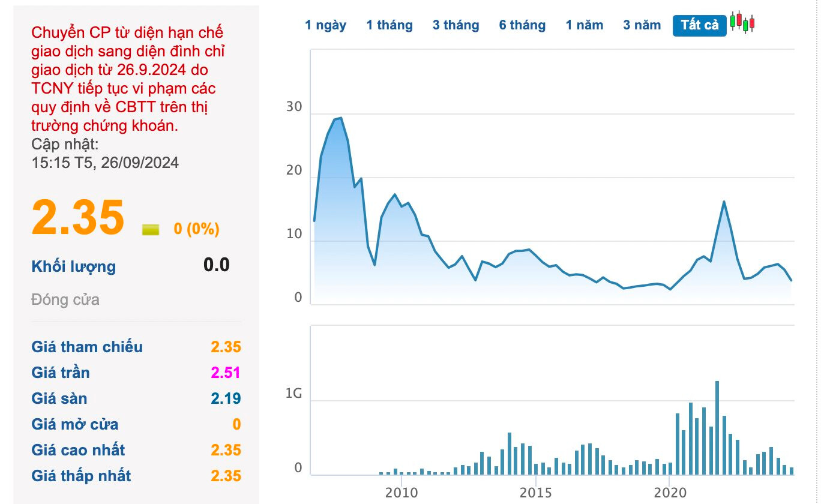Viewport: 821px width, 504px height.
Task: Choose the '6 tháng' time range
Action: point(522,25)
